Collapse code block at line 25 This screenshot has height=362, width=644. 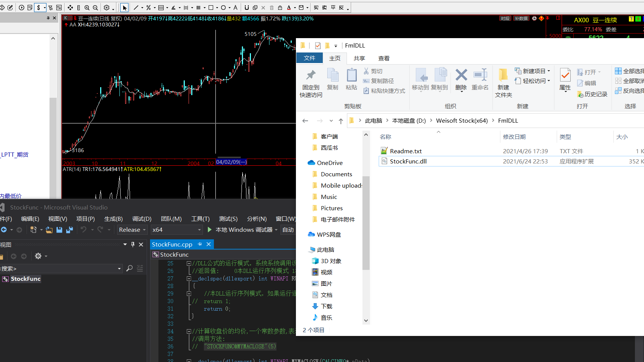coord(189,263)
